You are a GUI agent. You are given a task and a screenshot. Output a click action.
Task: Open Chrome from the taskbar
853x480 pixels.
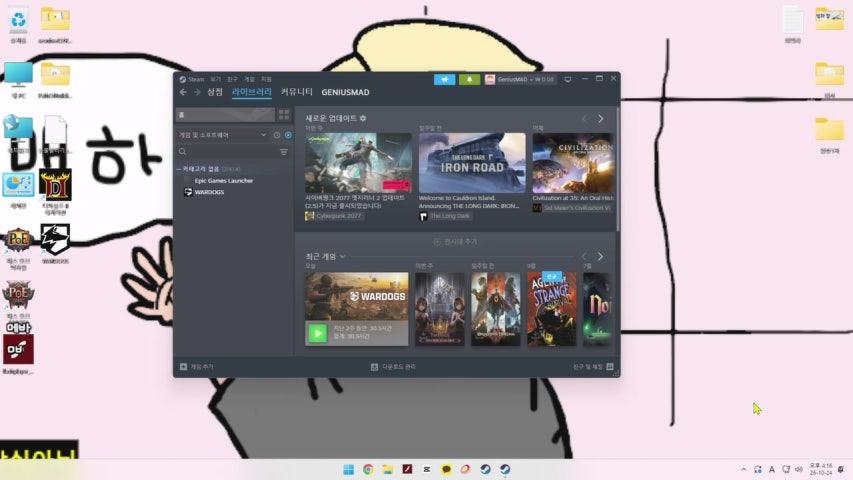click(x=368, y=469)
